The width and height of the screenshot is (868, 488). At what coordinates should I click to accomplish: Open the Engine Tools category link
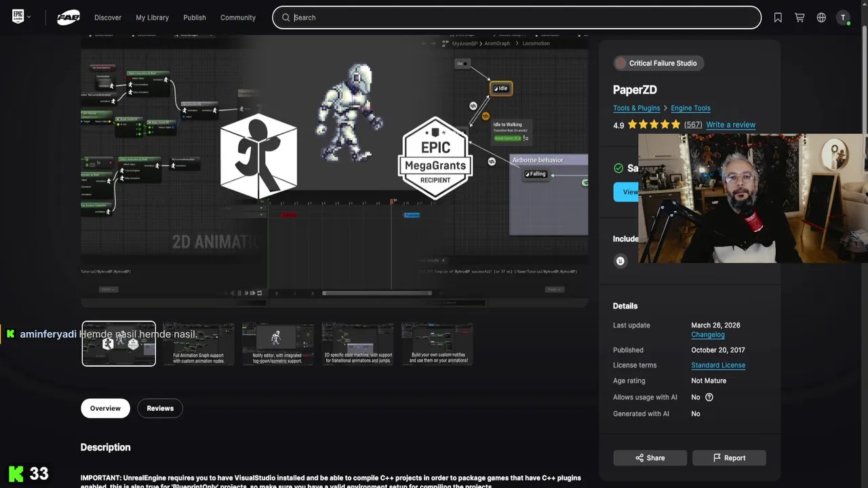tap(690, 108)
